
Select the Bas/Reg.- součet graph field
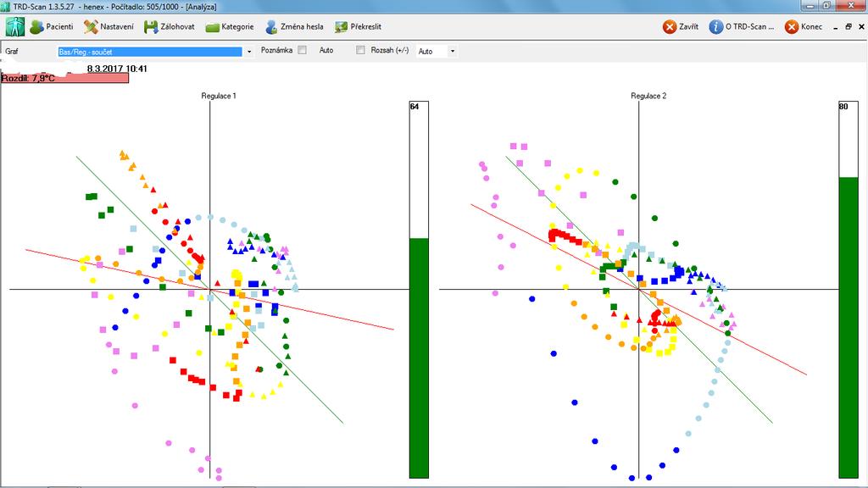150,52
